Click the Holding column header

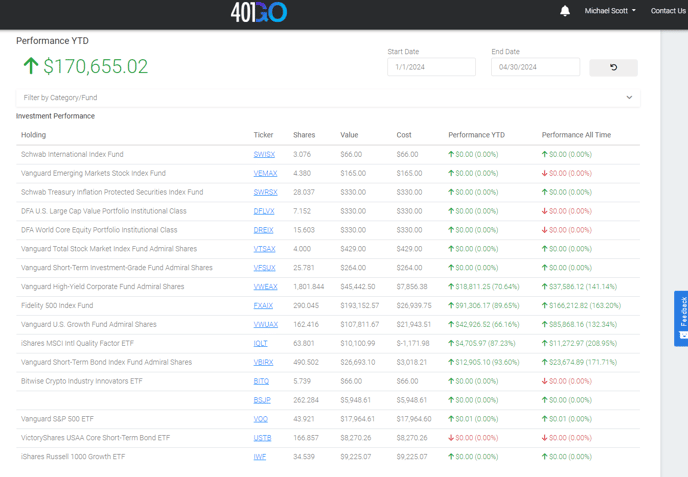coord(33,135)
